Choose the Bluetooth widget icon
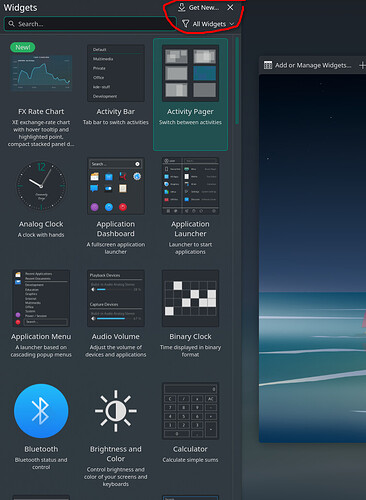Screen dimensions: 366x500 point(41,411)
